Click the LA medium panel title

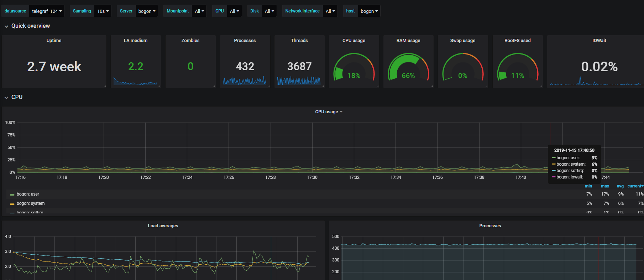pyautogui.click(x=136, y=41)
